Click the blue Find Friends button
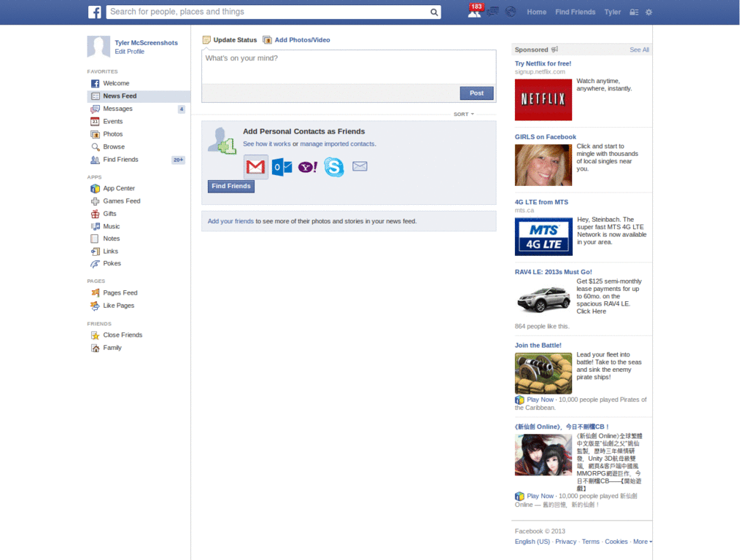Viewport: 747px width, 560px height. pos(231,186)
